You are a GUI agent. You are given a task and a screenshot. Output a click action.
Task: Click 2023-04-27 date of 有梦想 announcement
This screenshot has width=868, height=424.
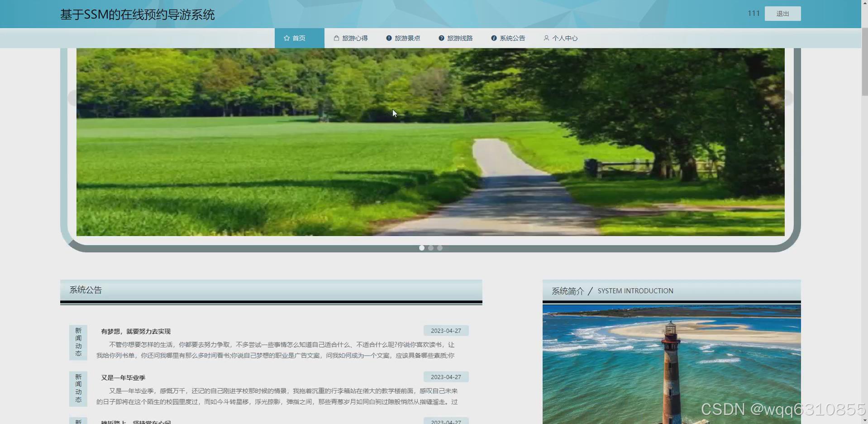tap(446, 331)
